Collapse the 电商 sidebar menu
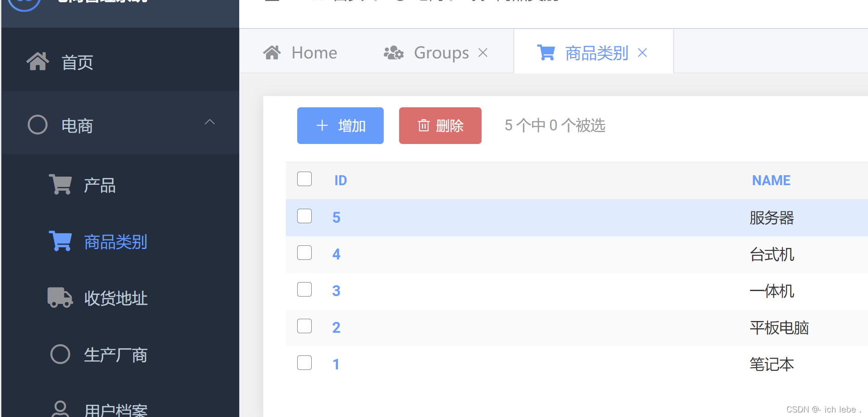Viewport: 868px width, 417px height. coord(209,122)
